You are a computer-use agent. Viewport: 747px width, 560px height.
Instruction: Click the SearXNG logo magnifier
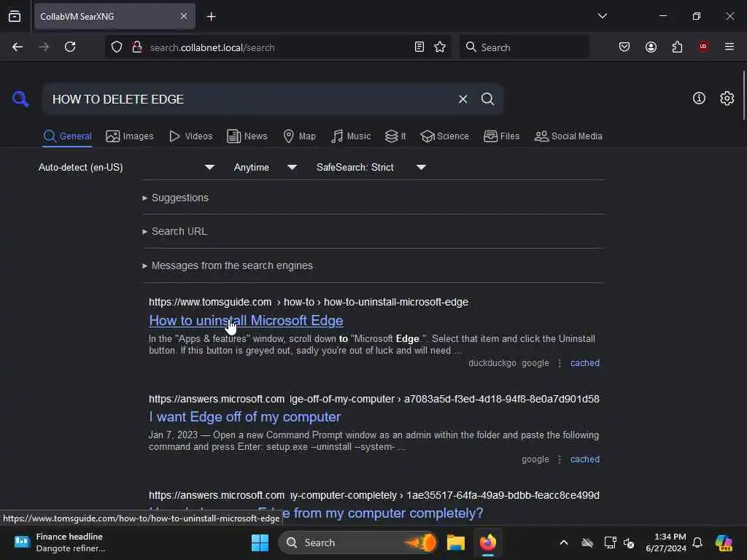click(x=20, y=99)
